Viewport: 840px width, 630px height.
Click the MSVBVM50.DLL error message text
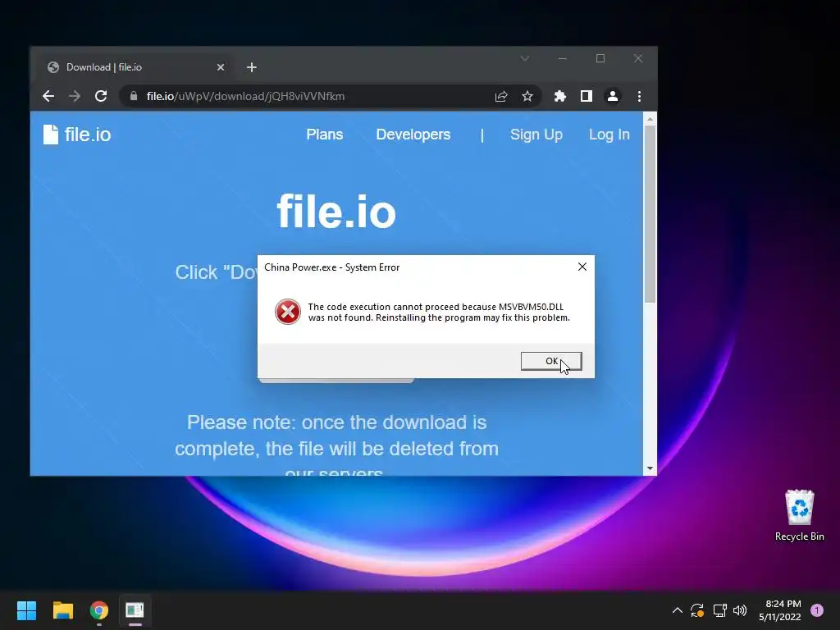pos(439,313)
